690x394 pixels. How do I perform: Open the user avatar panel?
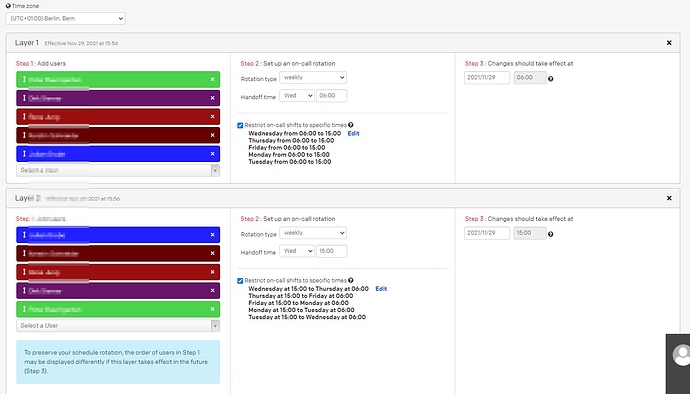(x=681, y=354)
